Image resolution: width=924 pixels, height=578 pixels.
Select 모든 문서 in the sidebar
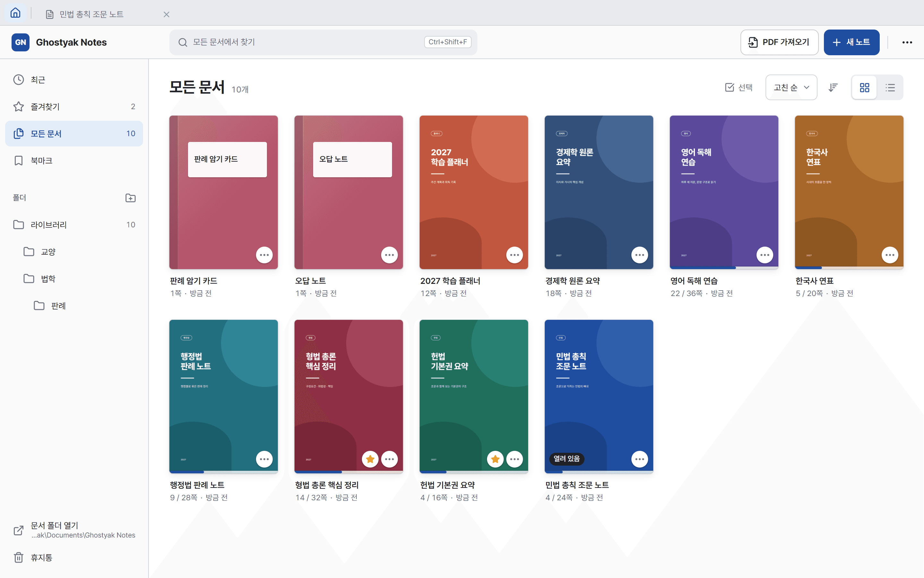pos(74,133)
